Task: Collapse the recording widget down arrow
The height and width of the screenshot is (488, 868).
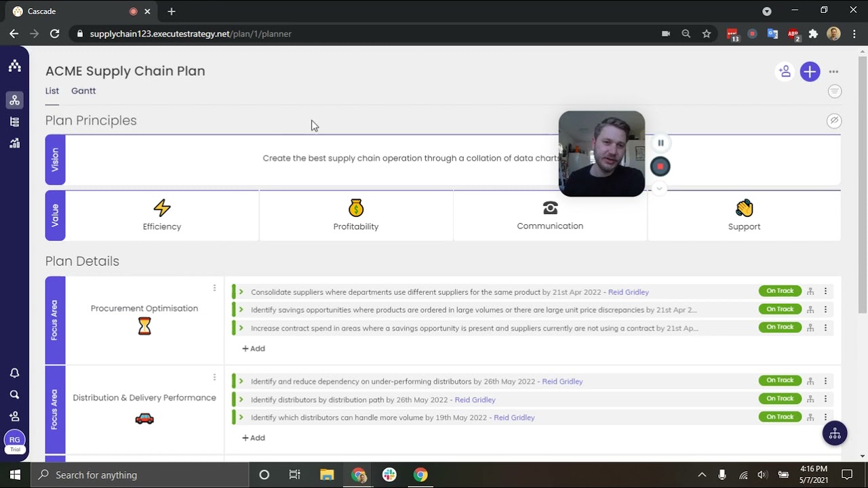Action: 658,188
